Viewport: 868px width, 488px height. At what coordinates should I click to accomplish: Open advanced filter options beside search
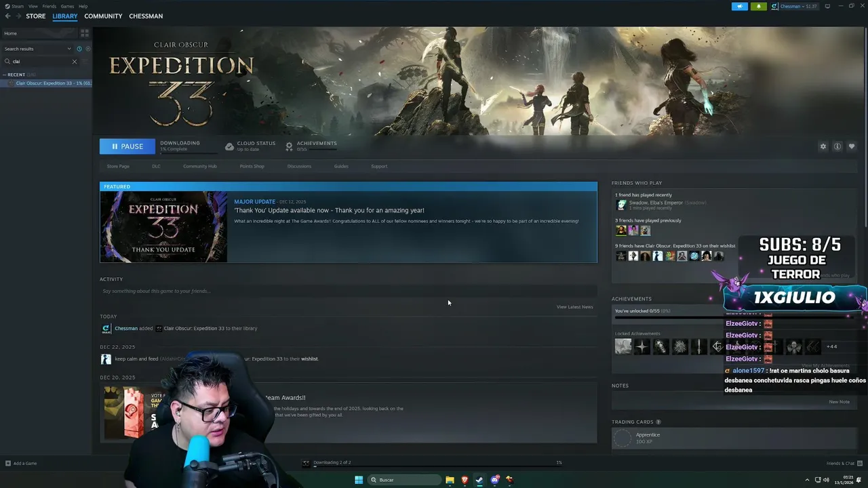[x=85, y=62]
